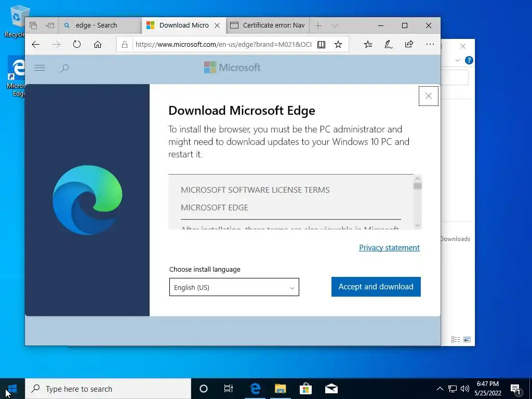
Task: Click the clock showing 6:47 PM
Action: point(487,389)
